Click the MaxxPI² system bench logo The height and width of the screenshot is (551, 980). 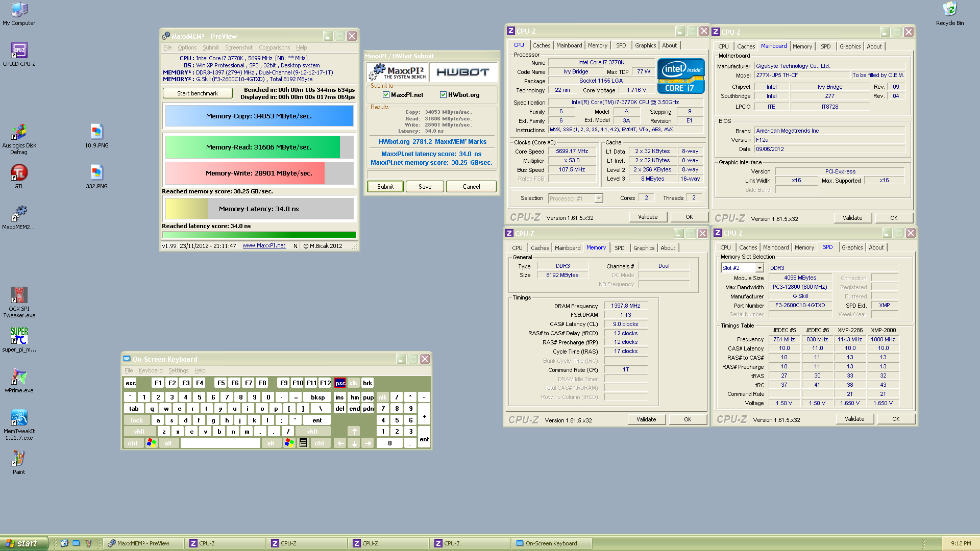398,72
